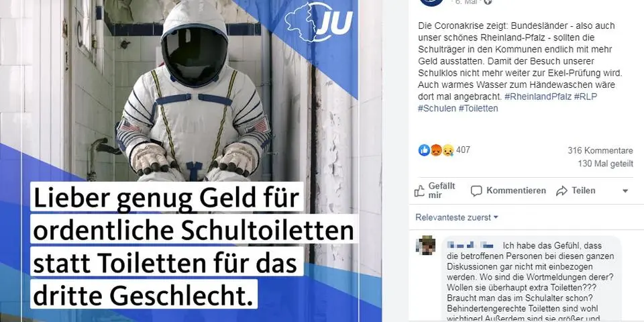The height and width of the screenshot is (322, 644).
Task: Open the 407 reactions count
Action: pos(463,150)
